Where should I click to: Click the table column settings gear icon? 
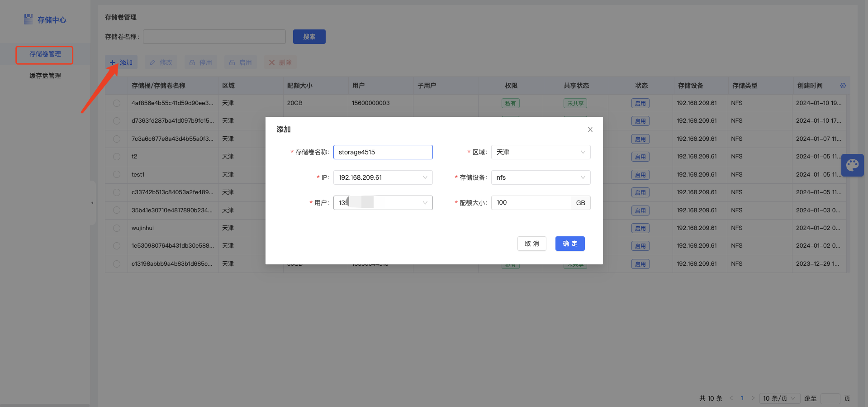[843, 86]
